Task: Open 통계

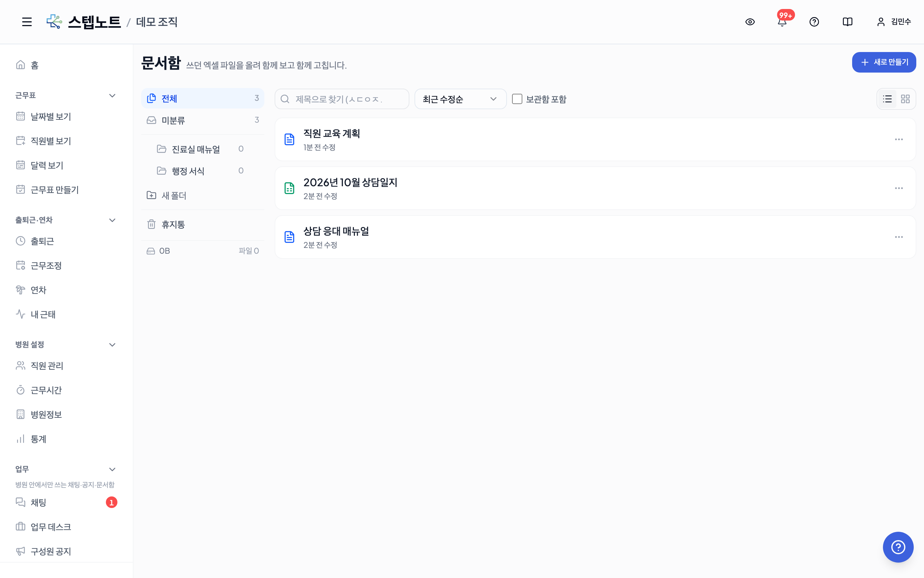Action: pos(66,439)
